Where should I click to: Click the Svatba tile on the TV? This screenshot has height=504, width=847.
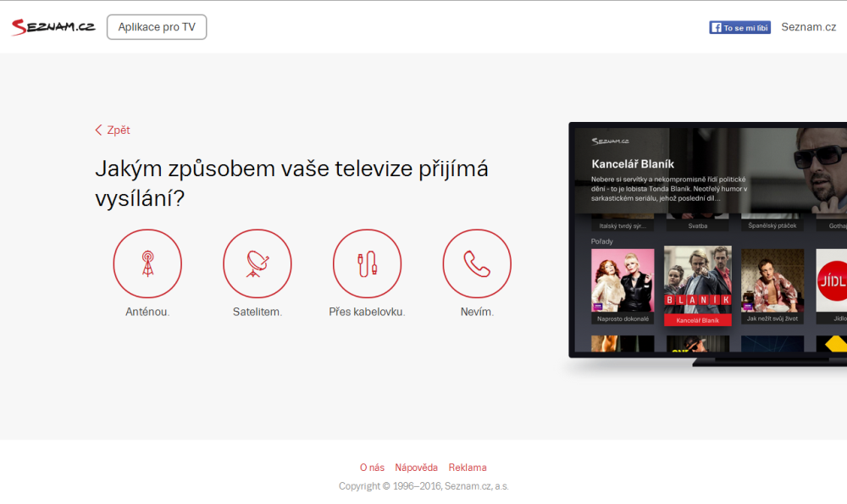point(697,222)
